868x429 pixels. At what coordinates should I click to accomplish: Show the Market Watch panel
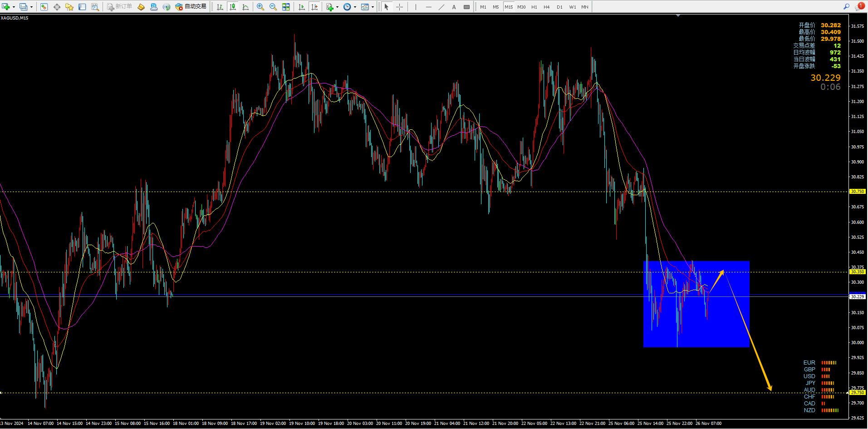click(44, 7)
